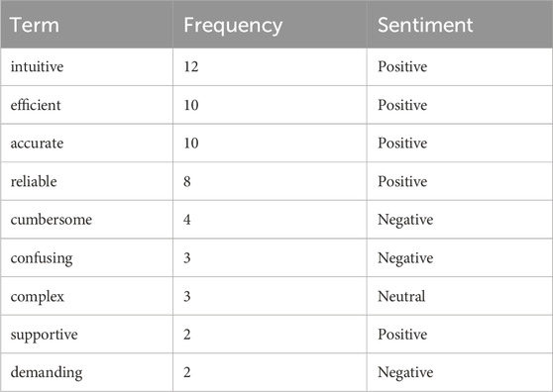This screenshot has height=392, width=553.
Task: Click the Frequency column header
Action: [233, 26]
